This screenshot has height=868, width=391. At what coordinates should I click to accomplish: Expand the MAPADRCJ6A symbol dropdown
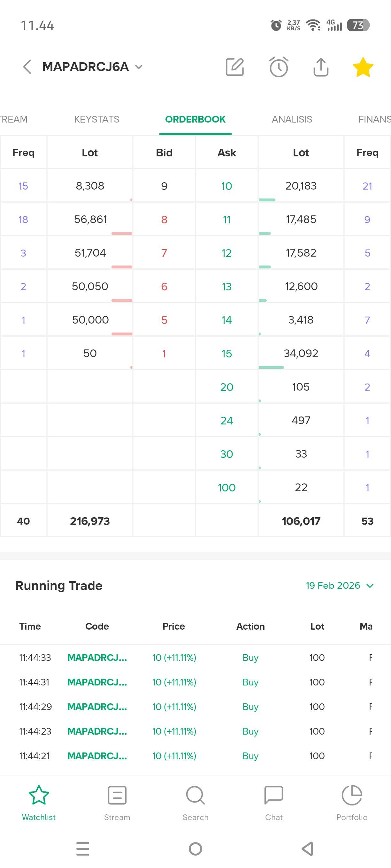(138, 67)
